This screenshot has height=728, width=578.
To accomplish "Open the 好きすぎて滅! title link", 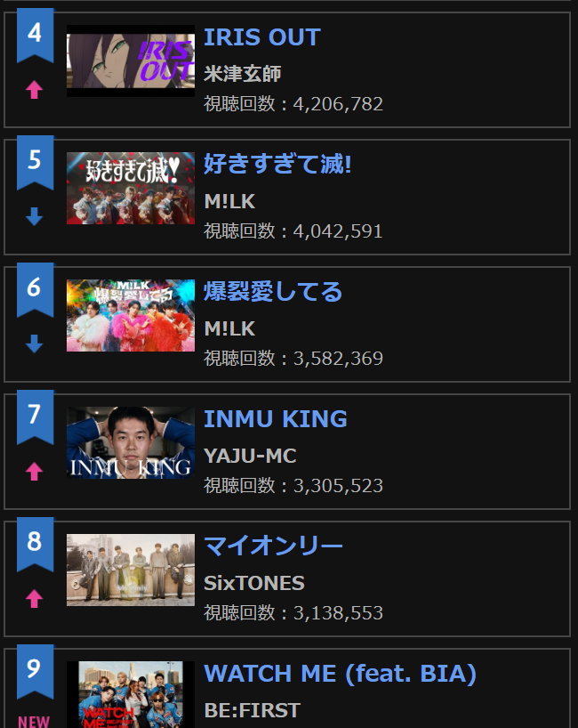I will pos(277,165).
